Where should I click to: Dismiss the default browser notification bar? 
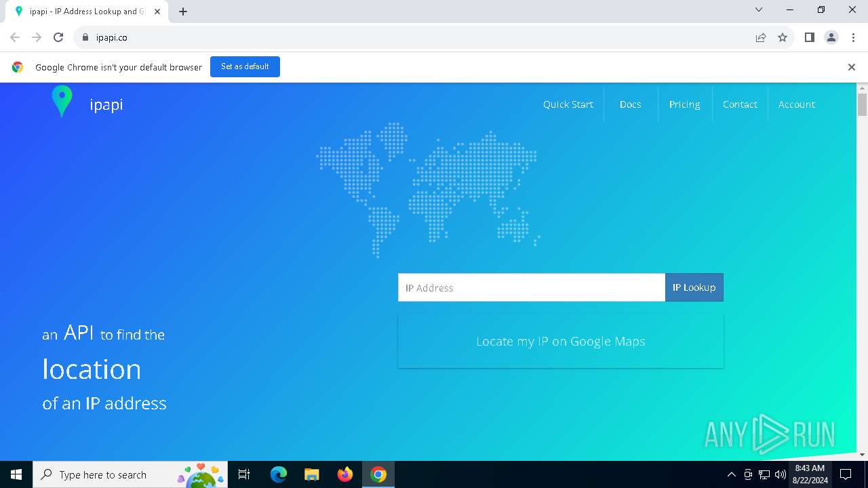[x=851, y=67]
